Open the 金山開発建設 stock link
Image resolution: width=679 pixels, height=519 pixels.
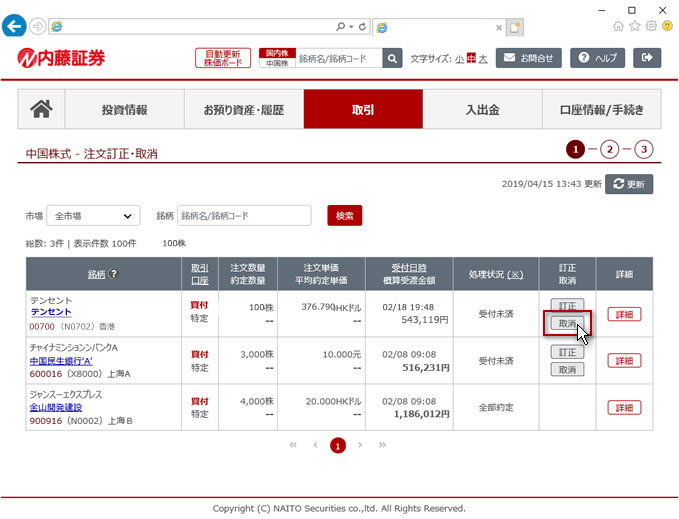(56, 407)
